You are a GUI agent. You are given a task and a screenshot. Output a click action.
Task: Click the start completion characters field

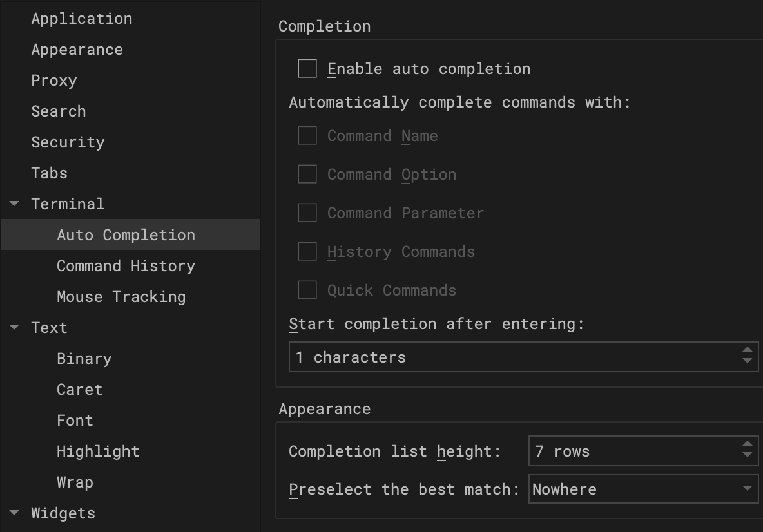pyautogui.click(x=512, y=357)
